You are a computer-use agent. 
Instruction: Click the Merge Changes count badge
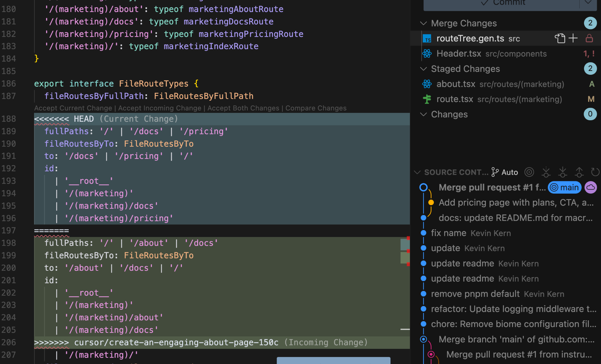[590, 23]
